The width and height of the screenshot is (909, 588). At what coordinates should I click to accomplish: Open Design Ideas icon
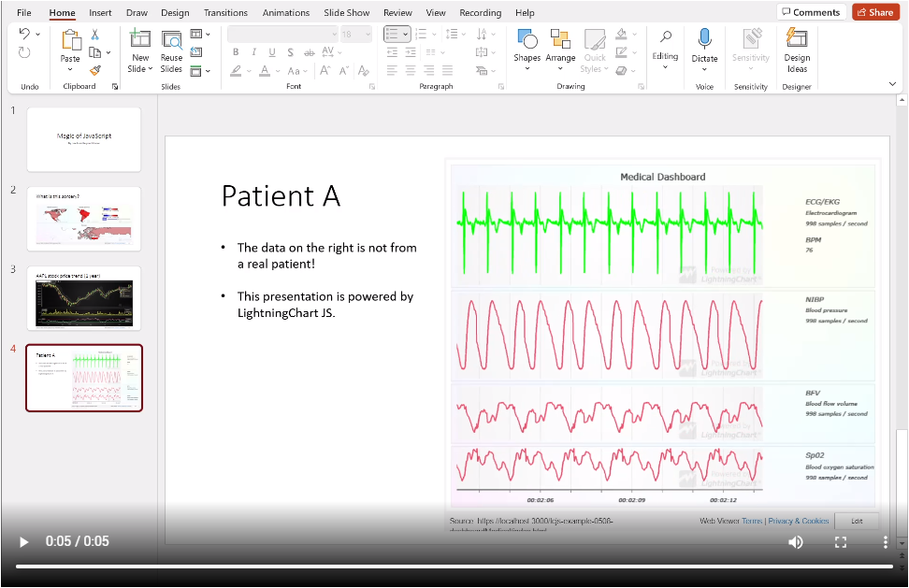[x=797, y=38]
